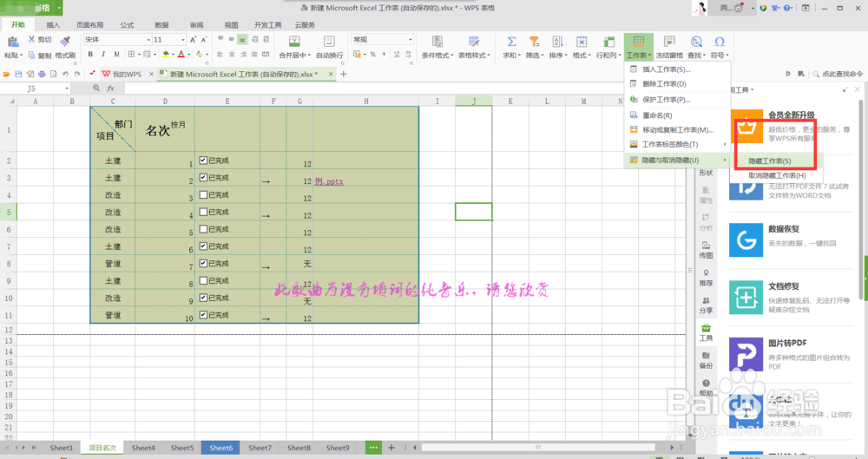The image size is (868, 459).
Task: Expand 隐藏与取消隐藏(U) submenu
Action: (677, 160)
